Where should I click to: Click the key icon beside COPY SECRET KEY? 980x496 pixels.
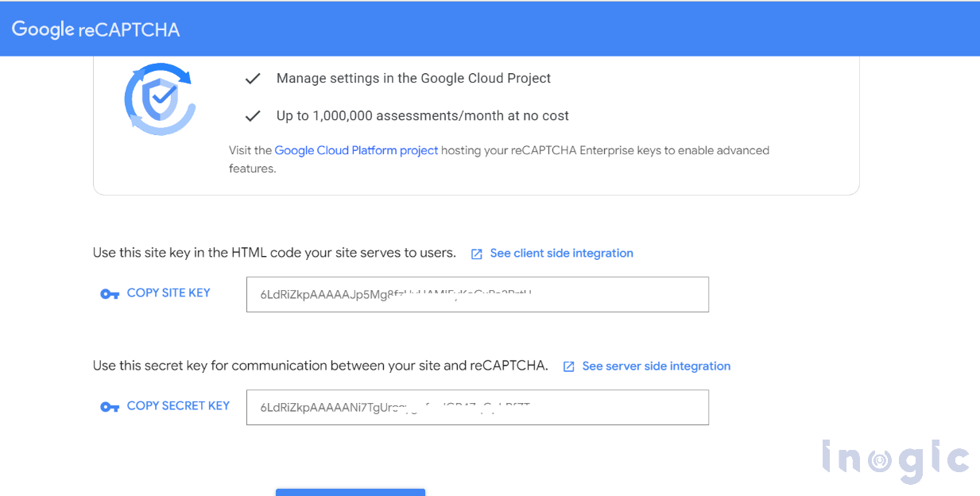110,407
